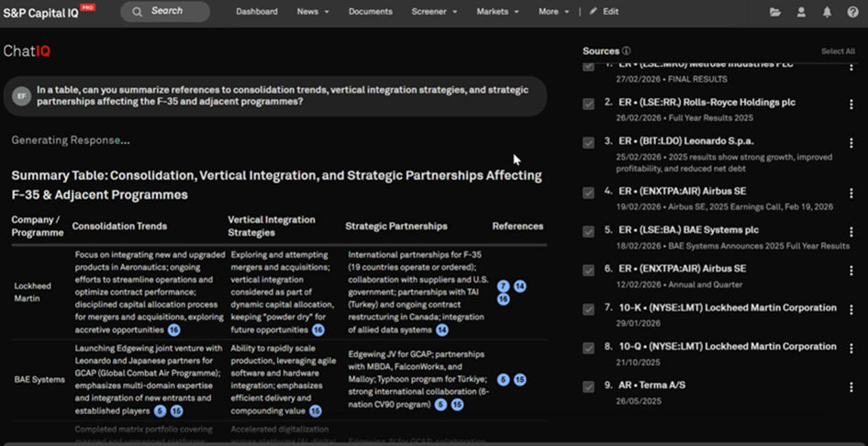868x446 pixels.
Task: Open options menu for Melrose Industries source
Action: (851, 67)
